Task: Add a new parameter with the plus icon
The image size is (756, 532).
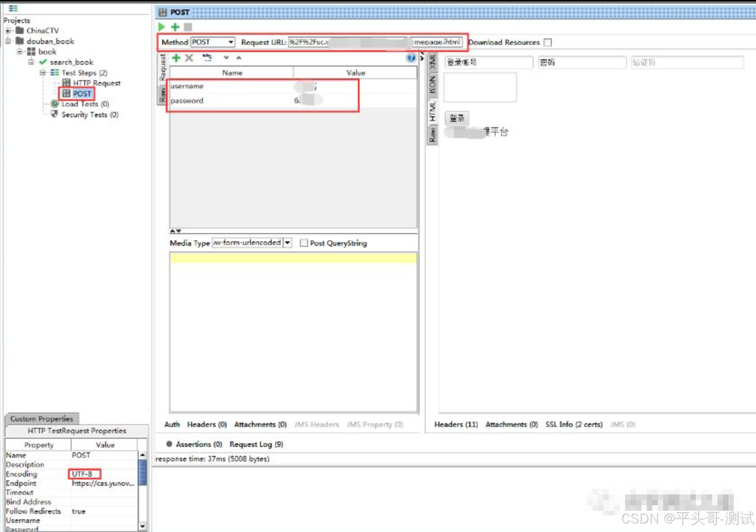Action: [176, 58]
